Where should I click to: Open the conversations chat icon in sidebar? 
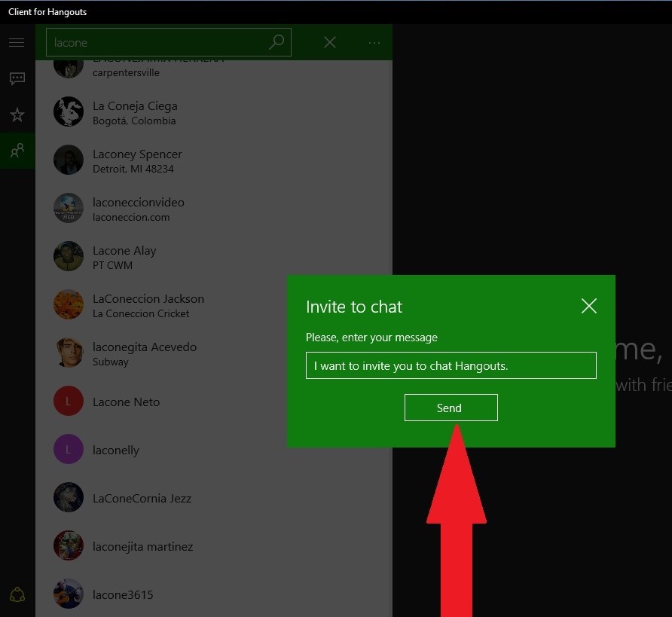tap(17, 78)
